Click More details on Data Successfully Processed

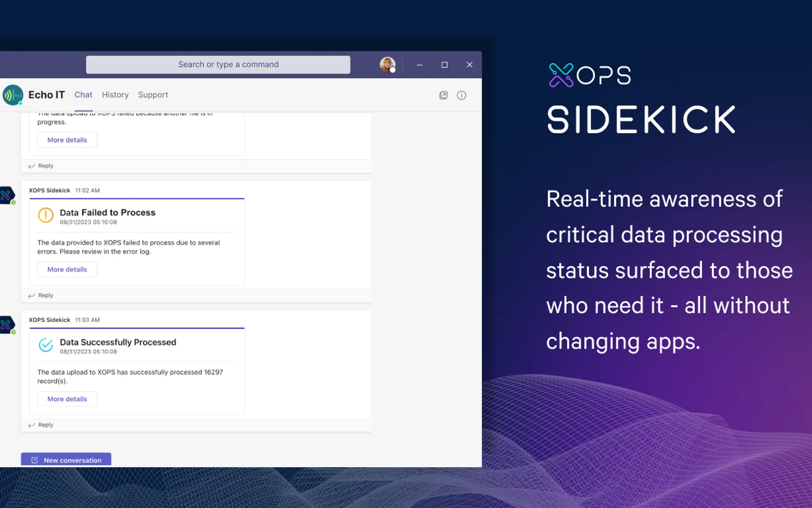tap(67, 399)
